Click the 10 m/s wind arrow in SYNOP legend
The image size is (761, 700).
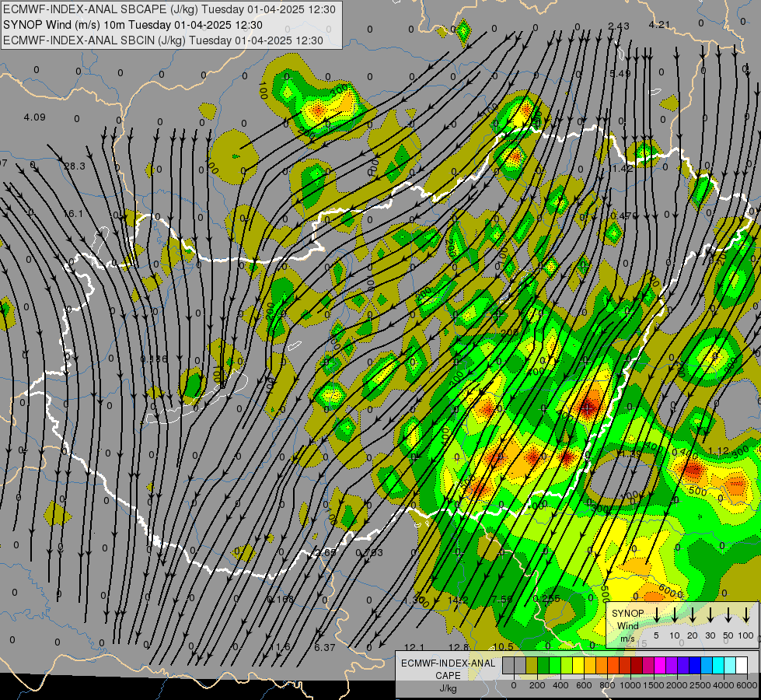coord(675,614)
